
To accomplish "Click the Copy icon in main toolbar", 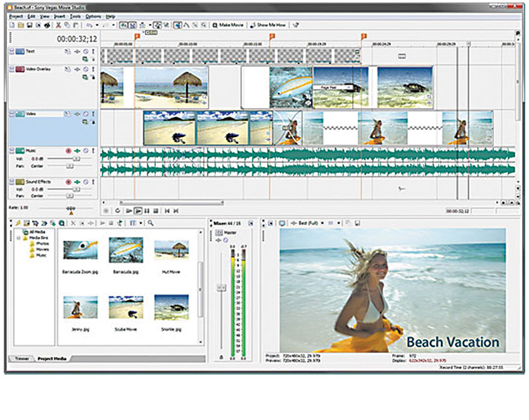I will coord(67,25).
